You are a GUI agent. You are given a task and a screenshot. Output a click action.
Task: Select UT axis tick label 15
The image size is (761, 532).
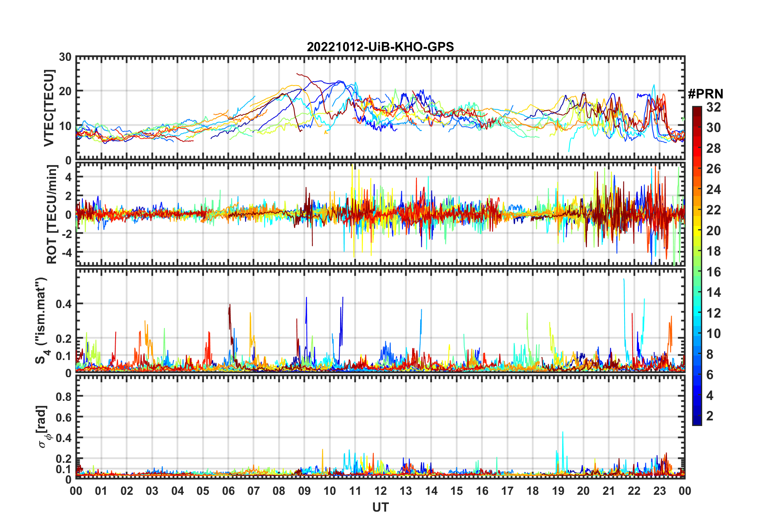tap(457, 491)
